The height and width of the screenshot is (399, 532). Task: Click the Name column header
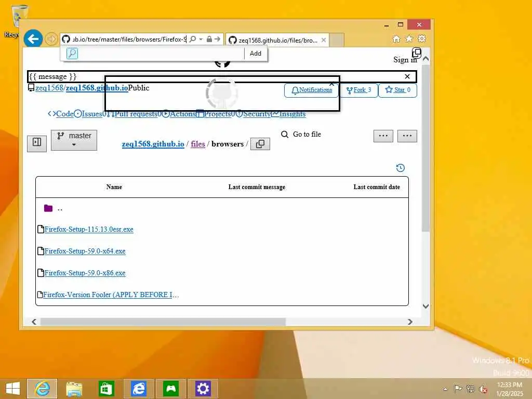click(x=114, y=187)
